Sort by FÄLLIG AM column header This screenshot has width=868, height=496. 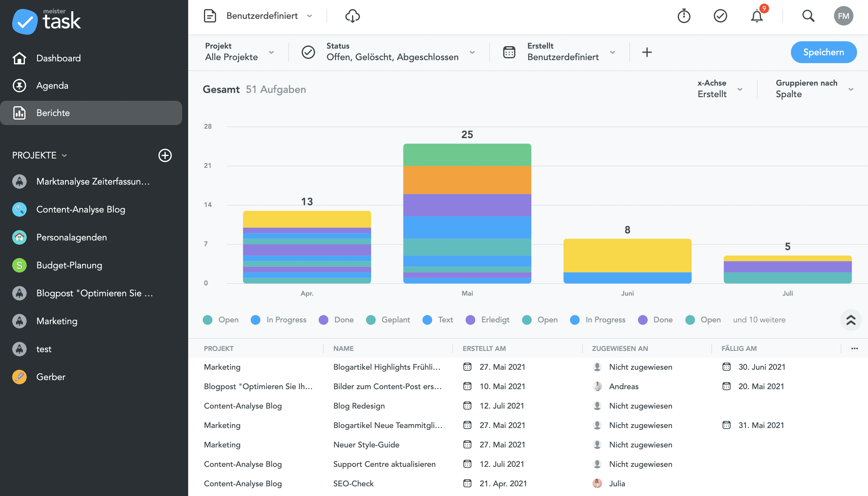click(739, 348)
